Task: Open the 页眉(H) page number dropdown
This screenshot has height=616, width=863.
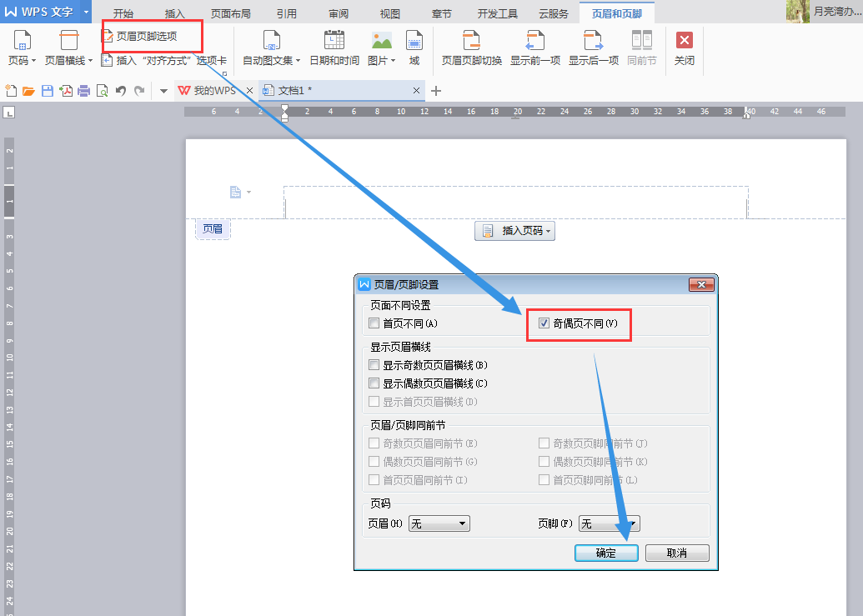Action: click(x=439, y=523)
